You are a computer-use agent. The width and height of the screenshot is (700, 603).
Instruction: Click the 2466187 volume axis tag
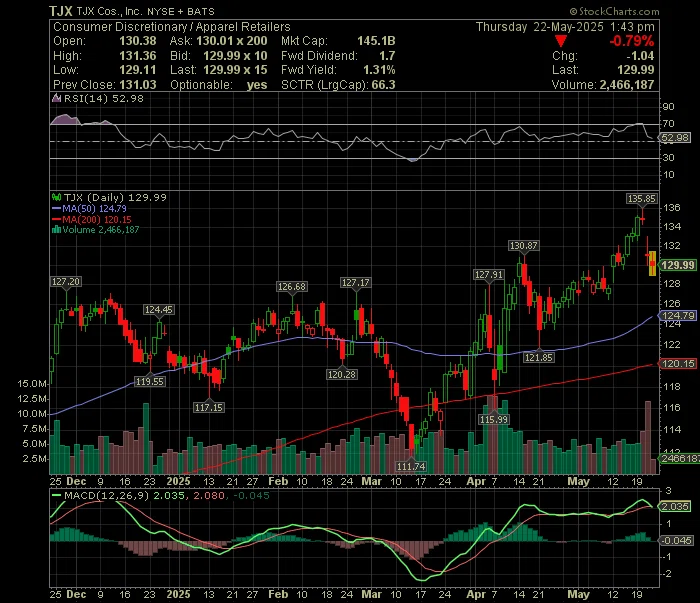pyautogui.click(x=680, y=458)
